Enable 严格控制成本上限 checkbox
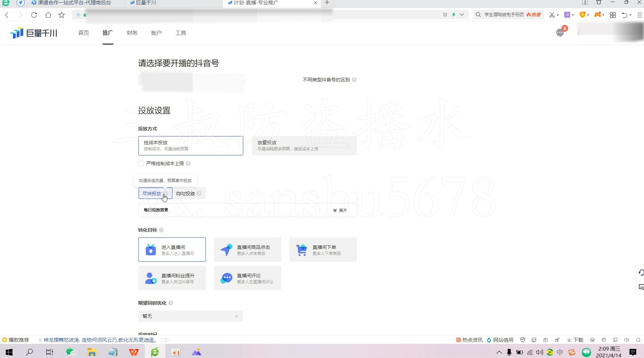This screenshot has width=644, height=358. [x=141, y=164]
